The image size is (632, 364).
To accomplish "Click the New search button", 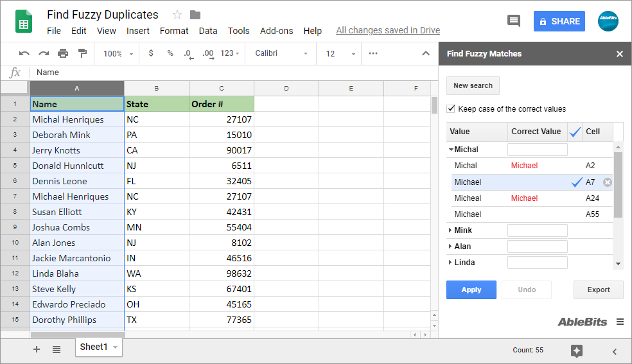I will (x=473, y=86).
